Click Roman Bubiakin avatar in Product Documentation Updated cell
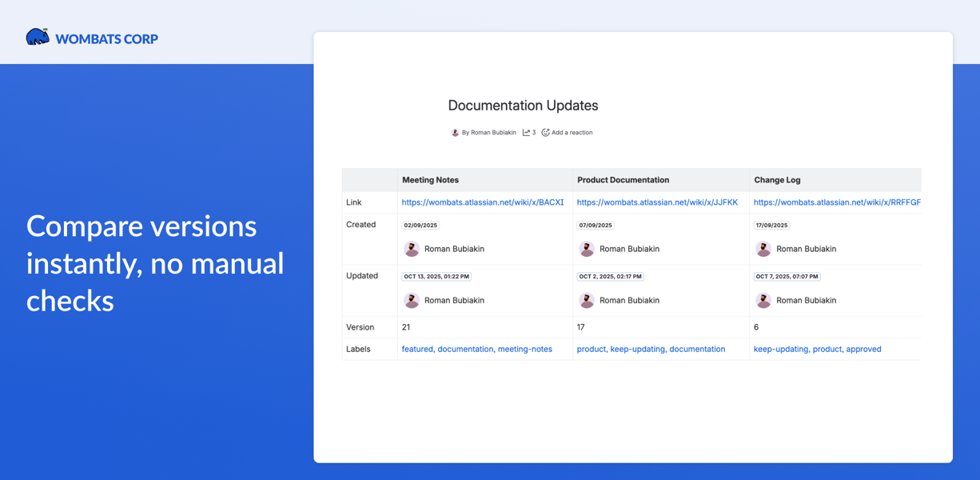 pos(587,300)
